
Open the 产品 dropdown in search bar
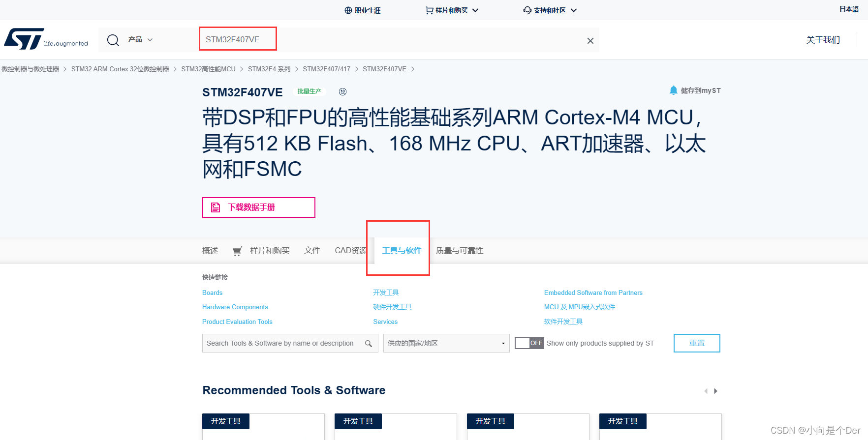141,40
